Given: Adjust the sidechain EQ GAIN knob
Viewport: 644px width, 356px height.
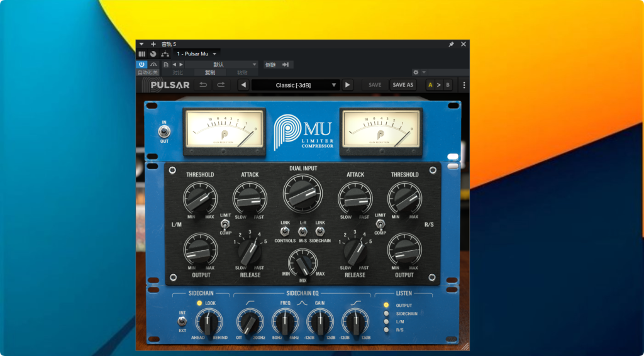Looking at the screenshot, I should click(x=320, y=321).
